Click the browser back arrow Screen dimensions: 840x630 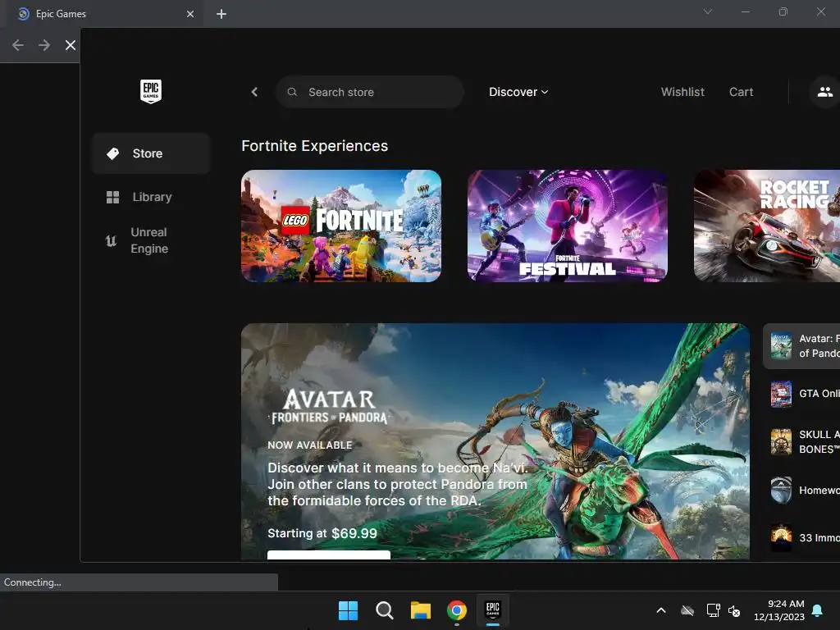[18, 45]
